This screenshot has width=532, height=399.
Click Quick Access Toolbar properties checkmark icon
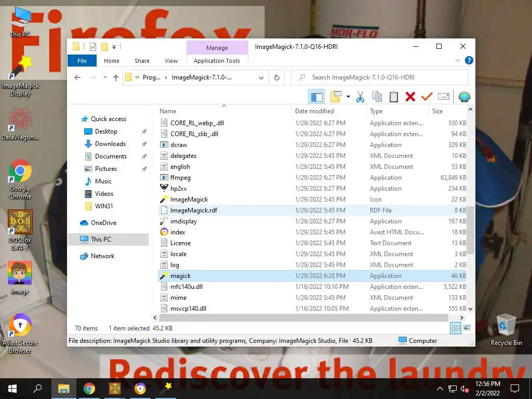[92, 47]
